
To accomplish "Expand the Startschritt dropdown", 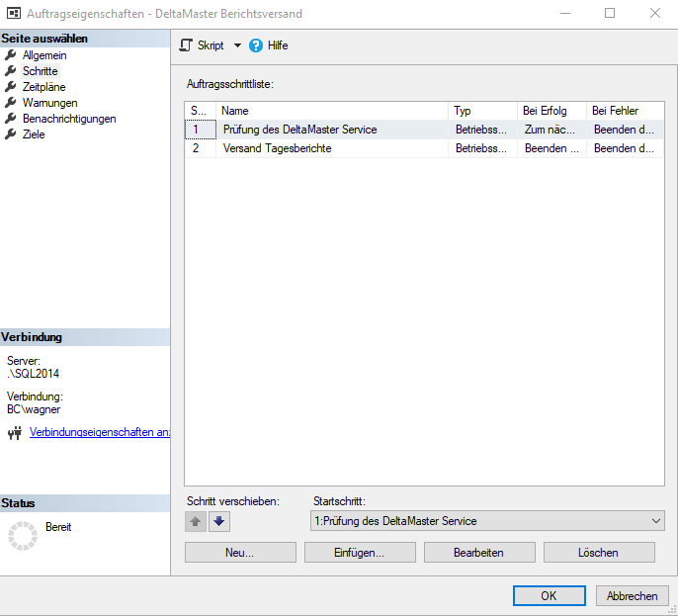I will 656,521.
